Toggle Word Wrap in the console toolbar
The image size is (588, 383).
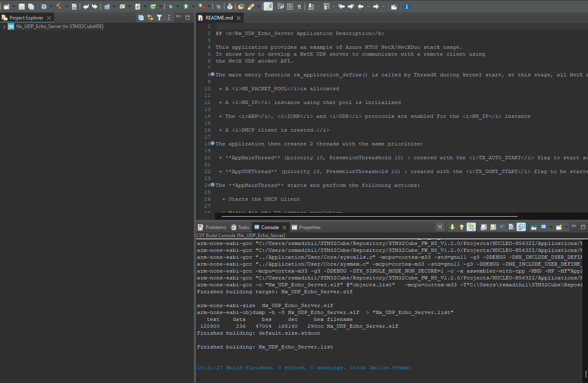(502, 227)
